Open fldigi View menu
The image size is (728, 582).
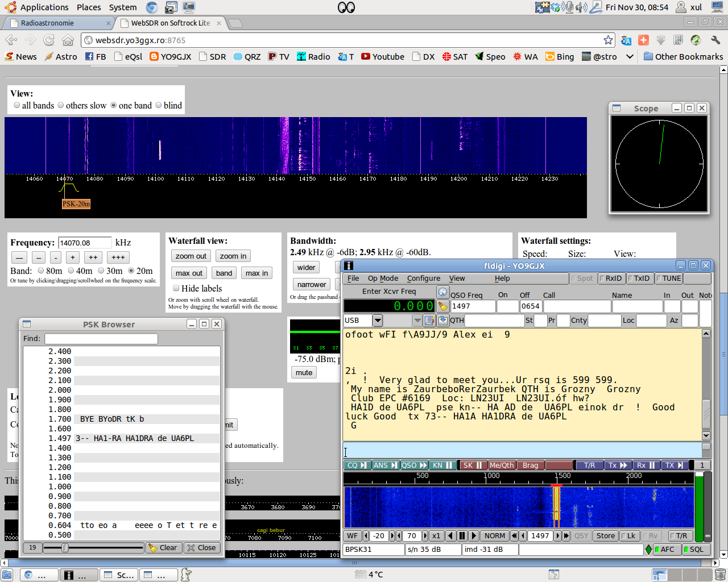point(457,278)
